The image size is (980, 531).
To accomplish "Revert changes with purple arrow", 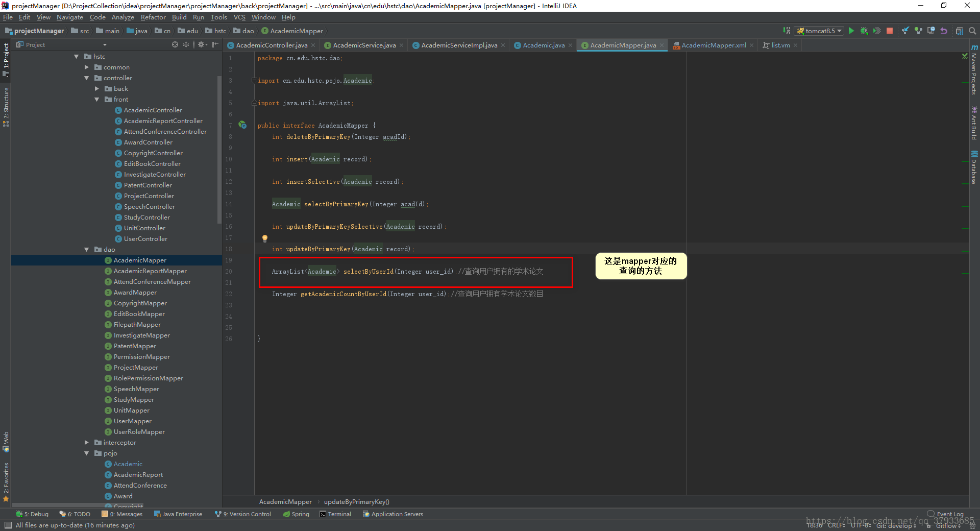I will (944, 31).
